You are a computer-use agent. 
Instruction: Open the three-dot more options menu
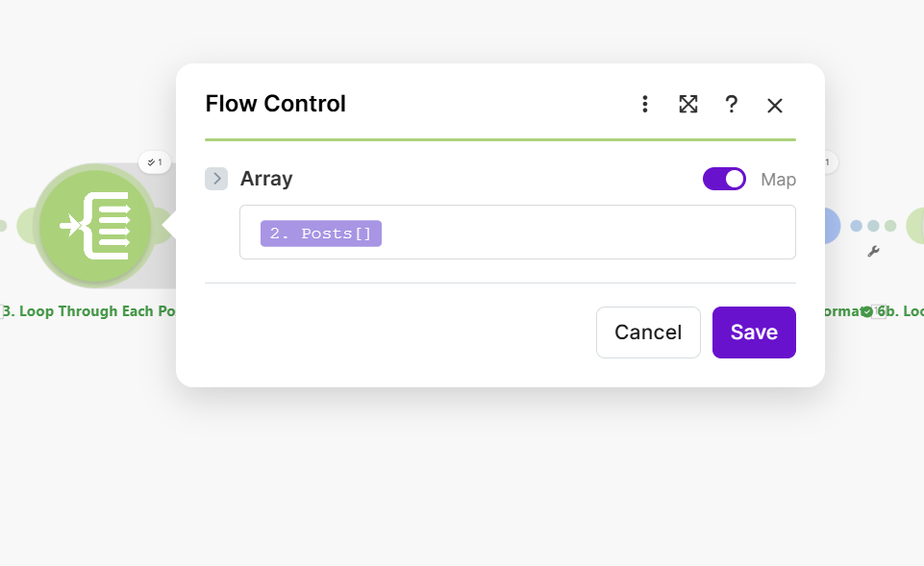(x=645, y=104)
